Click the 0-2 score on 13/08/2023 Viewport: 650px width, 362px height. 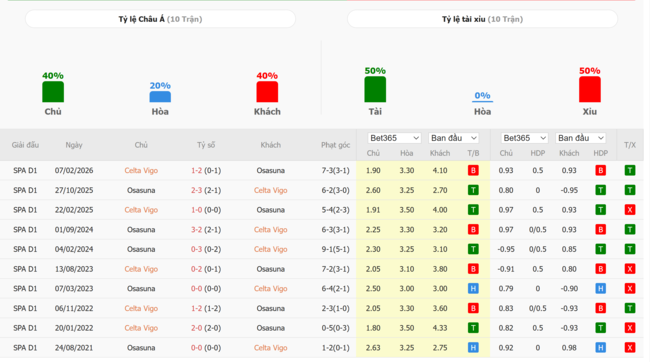tap(196, 269)
